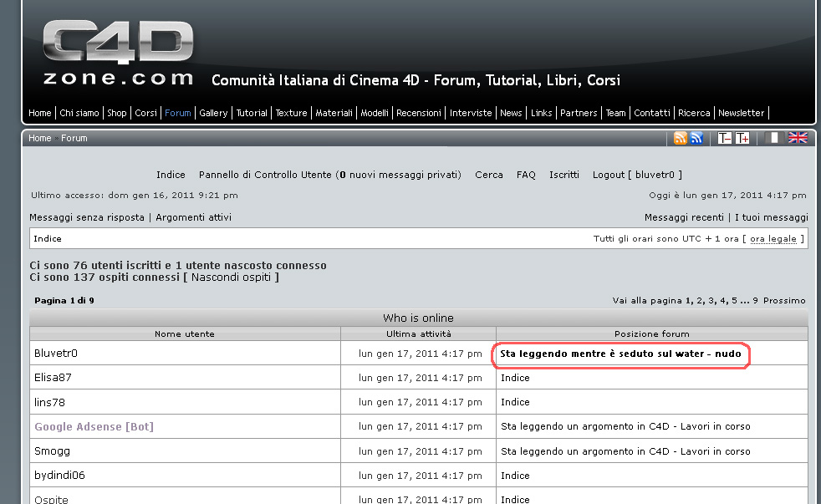The height and width of the screenshot is (504, 821).
Task: Click Forum in the breadcrumb
Action: pos(74,138)
